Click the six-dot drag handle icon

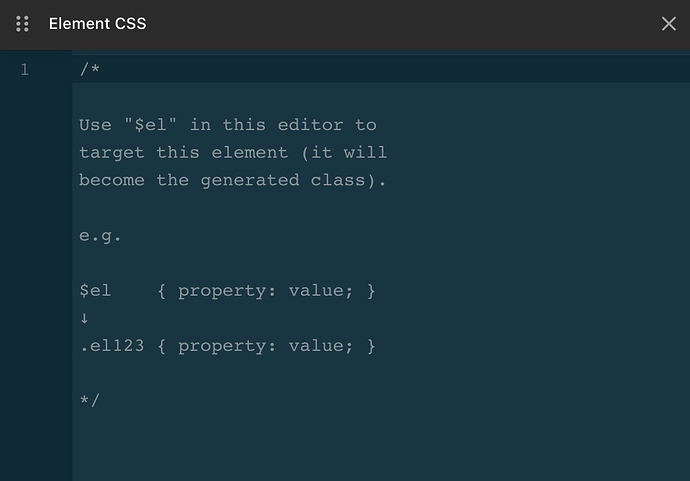[x=23, y=24]
